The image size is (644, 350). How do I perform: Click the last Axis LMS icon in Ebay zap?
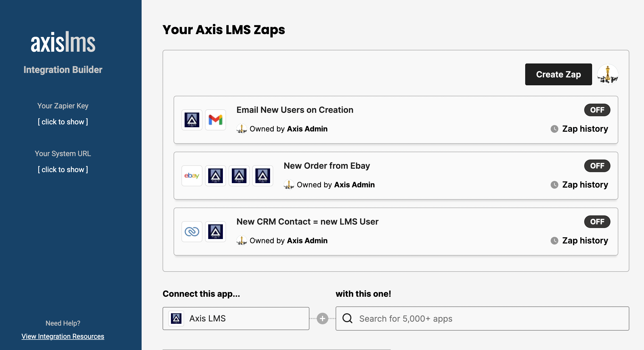coord(262,176)
